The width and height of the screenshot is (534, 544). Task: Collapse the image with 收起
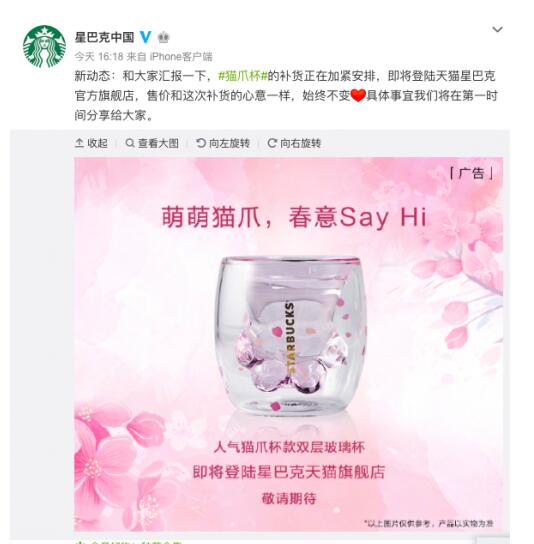[x=91, y=143]
